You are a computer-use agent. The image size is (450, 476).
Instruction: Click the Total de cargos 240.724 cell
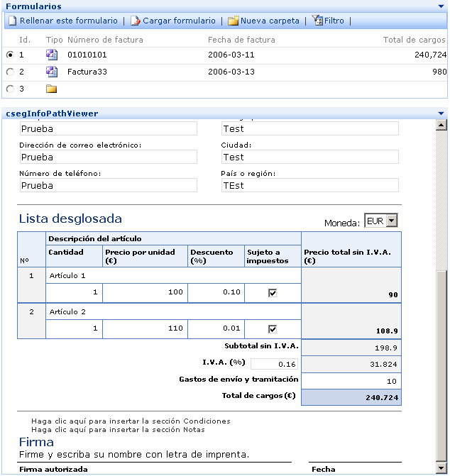pyautogui.click(x=351, y=398)
